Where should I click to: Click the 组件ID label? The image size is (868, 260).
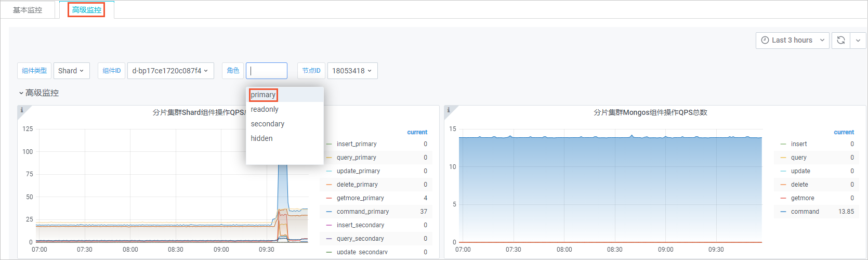coord(112,71)
